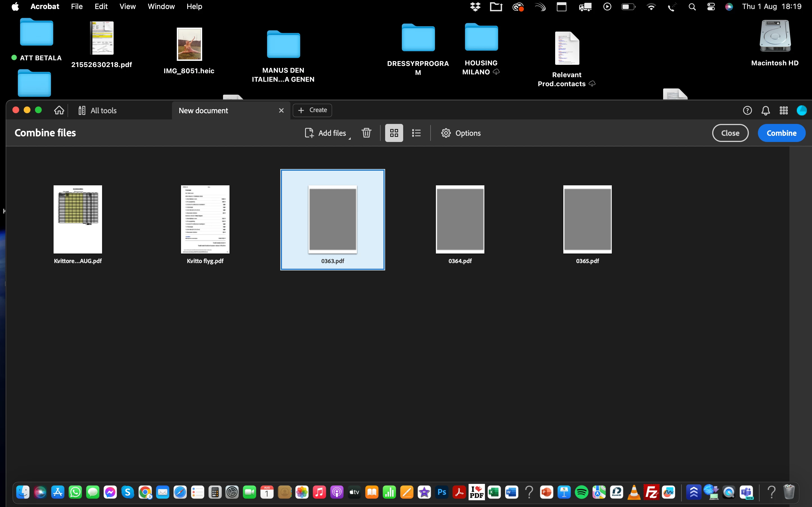Viewport: 812px width, 507px height.
Task: Open the help question mark icon
Action: click(x=747, y=110)
